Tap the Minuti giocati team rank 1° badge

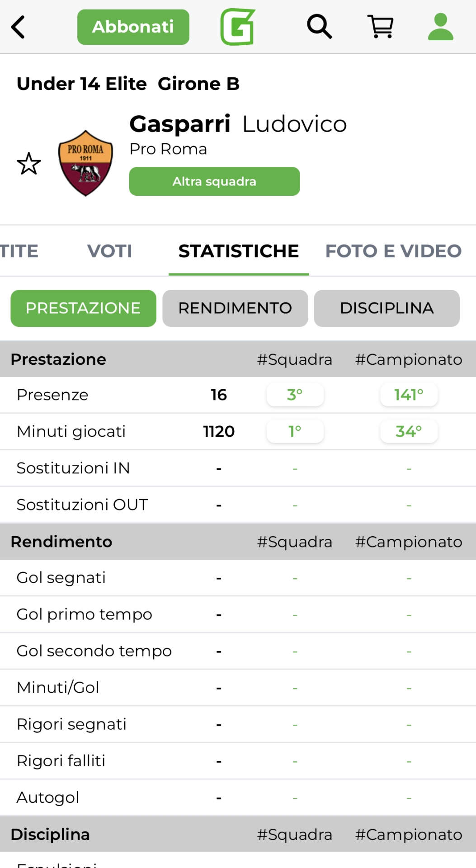(295, 431)
